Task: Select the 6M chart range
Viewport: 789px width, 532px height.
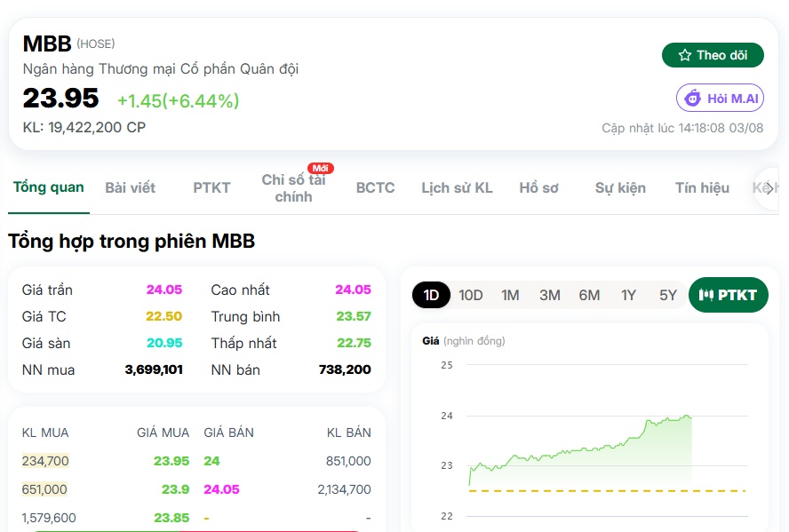Action: 589,295
